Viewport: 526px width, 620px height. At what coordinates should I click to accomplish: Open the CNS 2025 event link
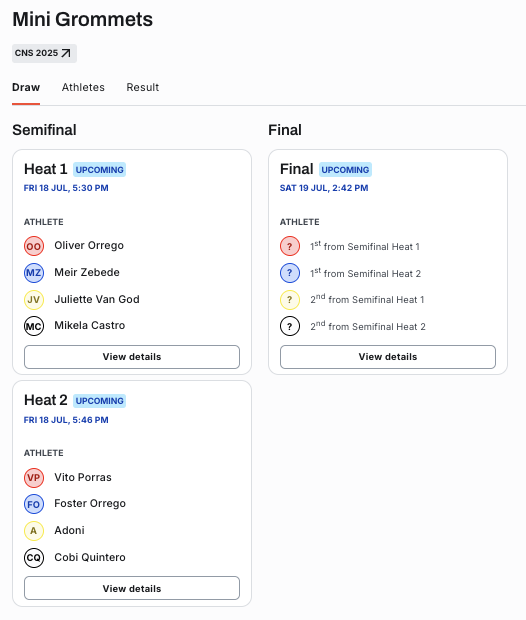(x=44, y=53)
